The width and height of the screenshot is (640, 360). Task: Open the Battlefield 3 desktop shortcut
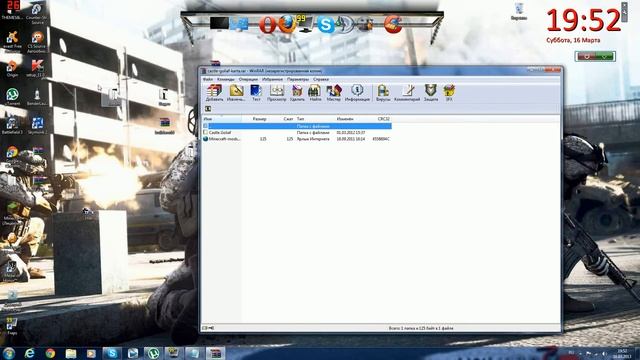click(12, 125)
